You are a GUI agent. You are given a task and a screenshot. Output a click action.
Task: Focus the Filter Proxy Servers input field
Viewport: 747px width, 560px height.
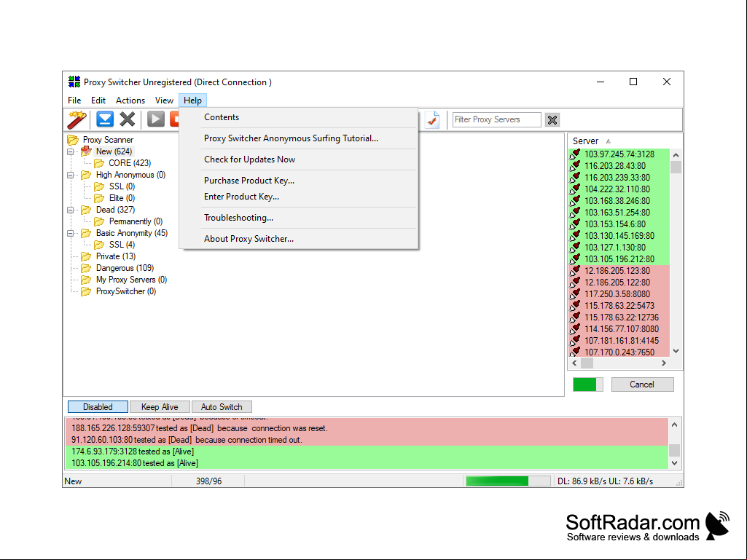497,119
